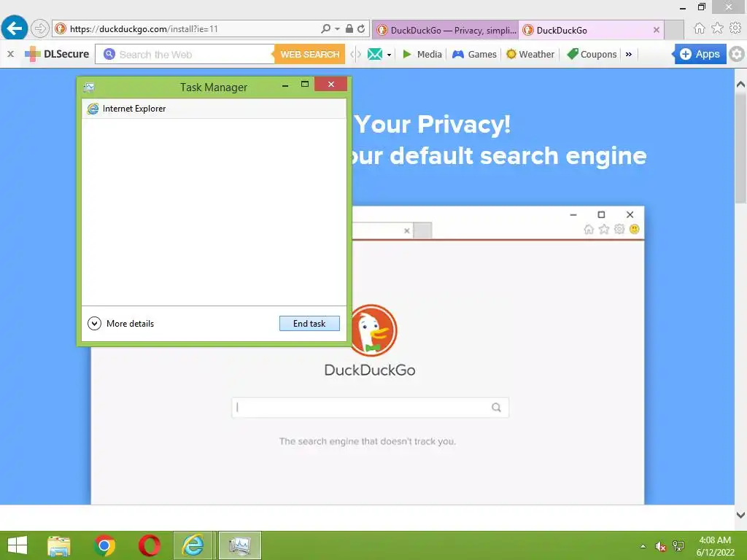Viewport: 747px width, 560px height.
Task: Select Internet Explorer in Task Manager list
Action: coord(214,109)
